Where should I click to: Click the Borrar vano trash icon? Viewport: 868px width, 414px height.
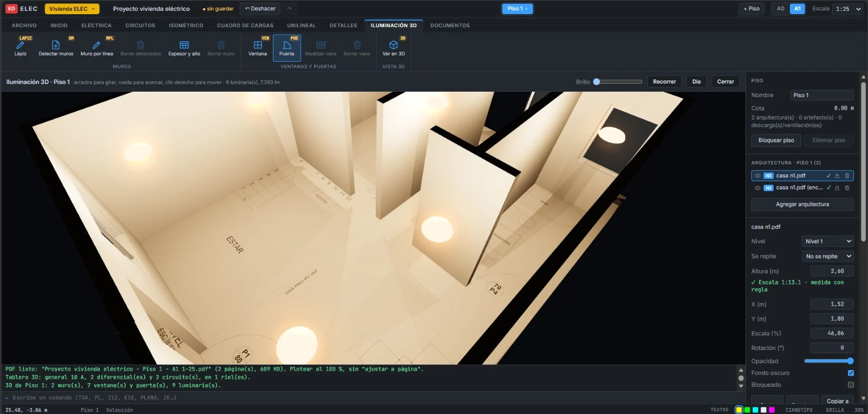pos(357,45)
